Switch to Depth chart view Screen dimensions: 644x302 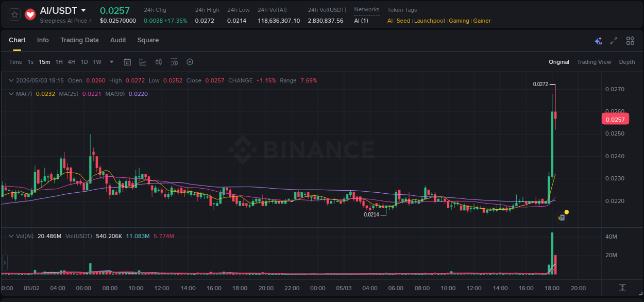coord(627,62)
